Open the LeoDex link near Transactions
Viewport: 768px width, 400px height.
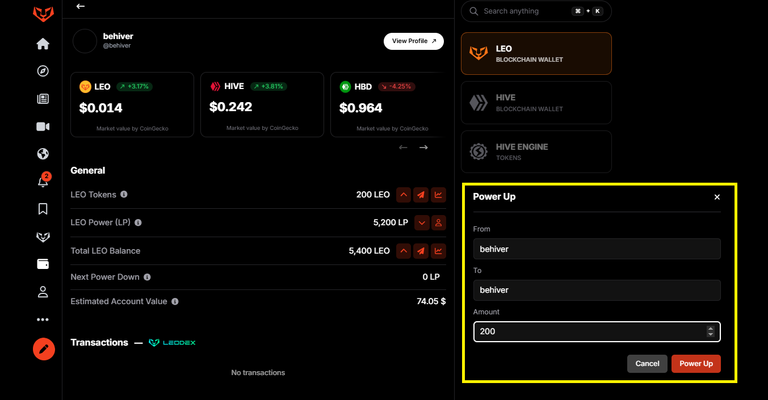(172, 343)
